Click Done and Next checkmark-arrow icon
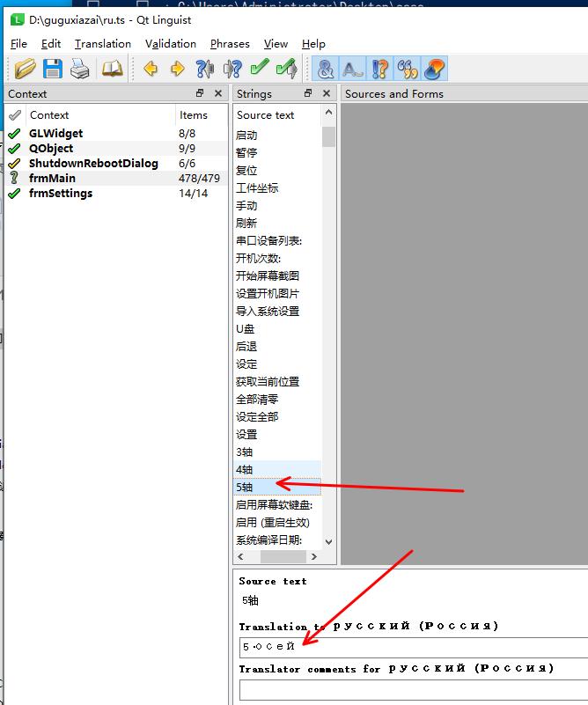Image resolution: width=588 pixels, height=705 pixels. pos(286,69)
